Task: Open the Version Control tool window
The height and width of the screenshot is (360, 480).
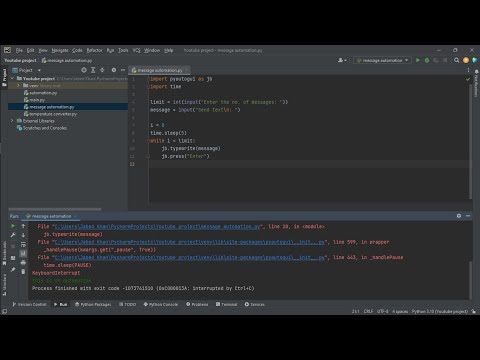Action: (x=29, y=304)
